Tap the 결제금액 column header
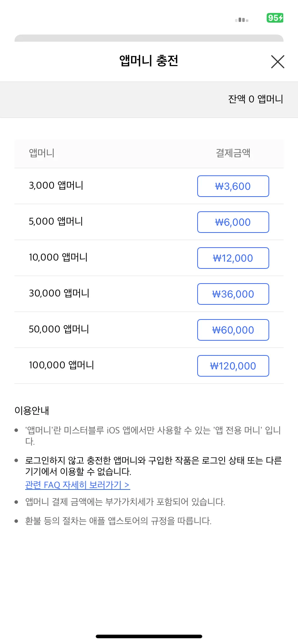The width and height of the screenshot is (298, 644). [x=233, y=153]
